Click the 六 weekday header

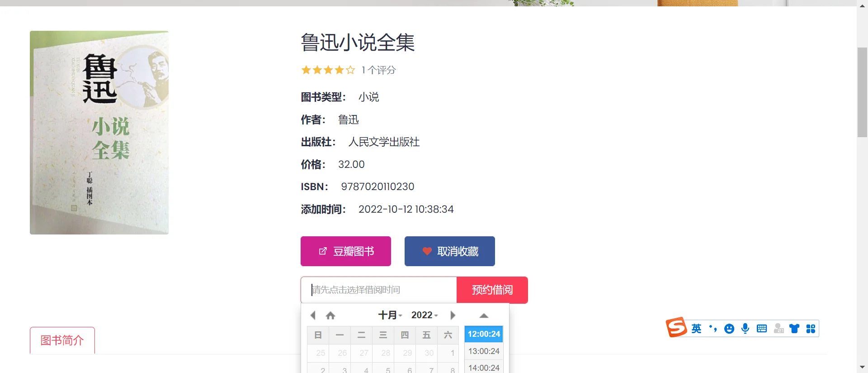pyautogui.click(x=448, y=335)
